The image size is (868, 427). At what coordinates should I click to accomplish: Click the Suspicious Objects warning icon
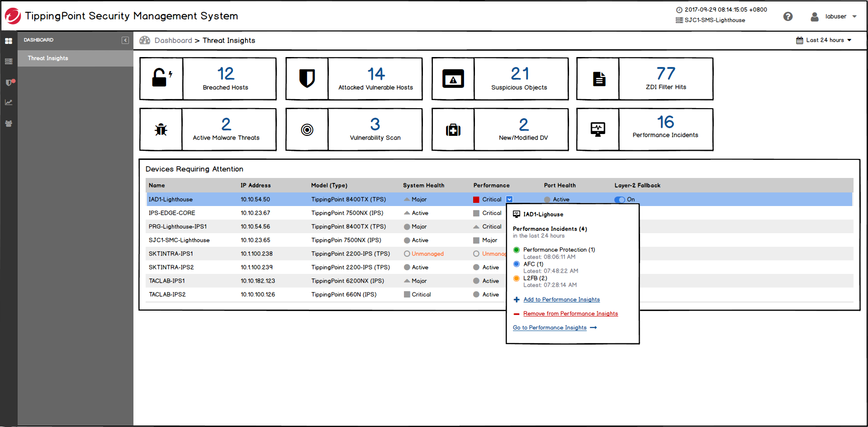[453, 79]
